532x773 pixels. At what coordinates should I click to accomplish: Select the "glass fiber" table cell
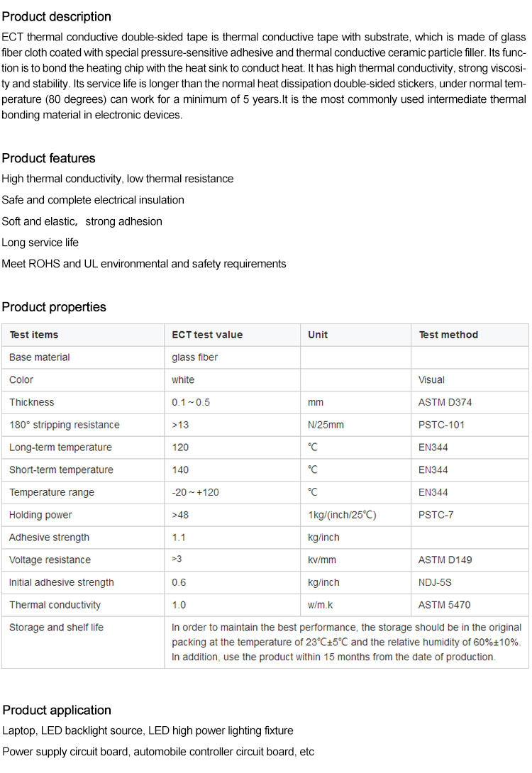pos(194,357)
